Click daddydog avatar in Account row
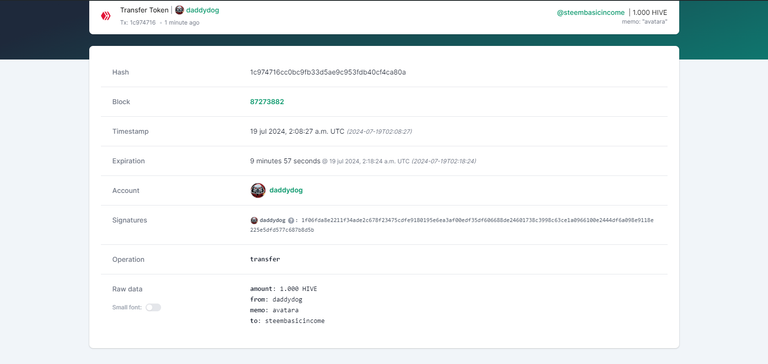The width and height of the screenshot is (768, 364). (x=258, y=190)
